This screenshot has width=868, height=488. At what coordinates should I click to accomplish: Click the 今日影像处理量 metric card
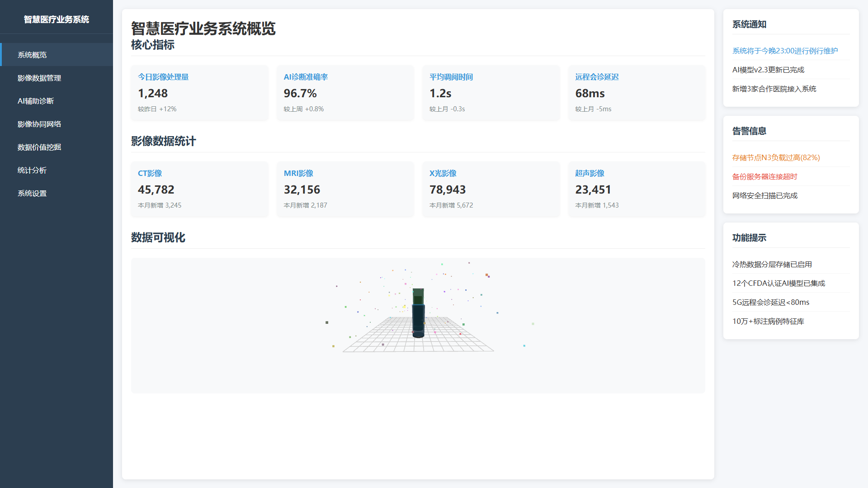click(x=199, y=93)
